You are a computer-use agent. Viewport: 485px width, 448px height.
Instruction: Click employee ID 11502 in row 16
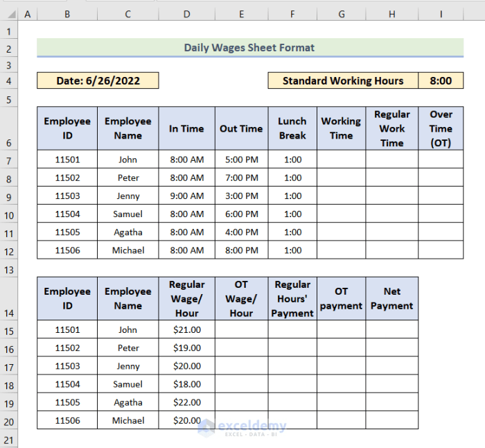point(67,347)
